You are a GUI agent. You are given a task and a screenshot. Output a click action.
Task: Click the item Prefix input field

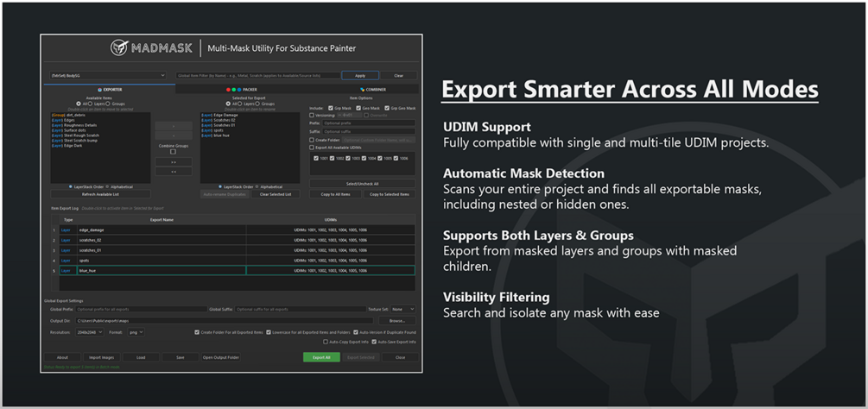(x=369, y=123)
